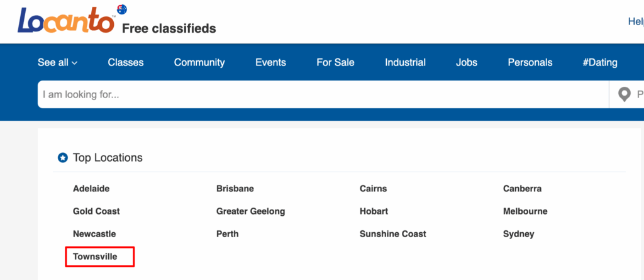The height and width of the screenshot is (280, 644).
Task: Focus the I am looking for search field
Action: (x=323, y=94)
